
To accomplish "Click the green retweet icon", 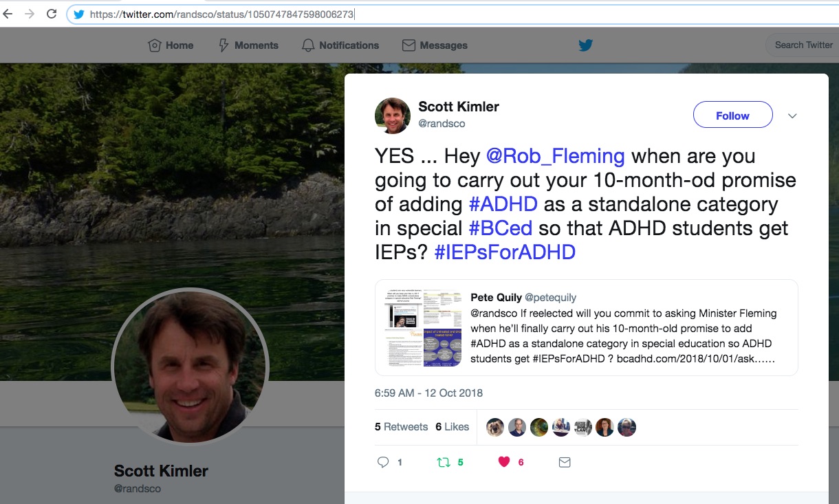I will (x=444, y=462).
